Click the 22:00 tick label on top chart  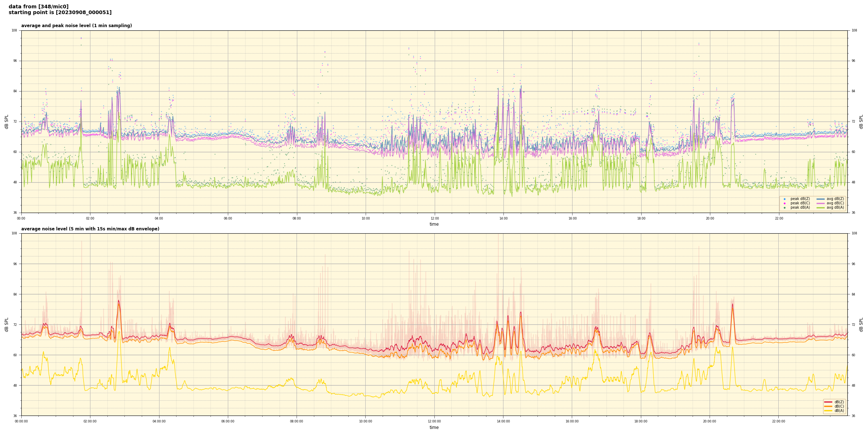click(779, 218)
